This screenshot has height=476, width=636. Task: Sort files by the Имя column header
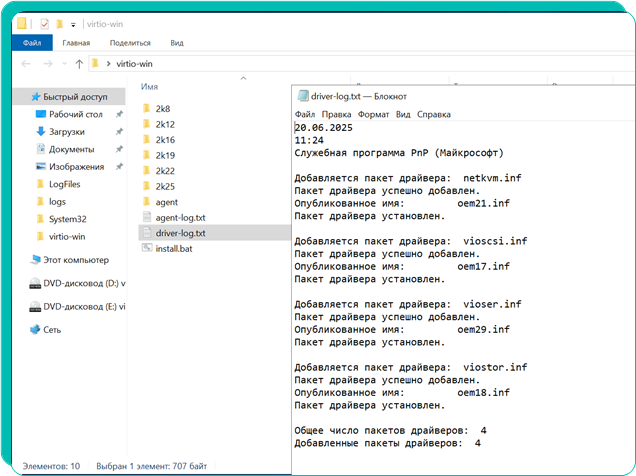point(150,87)
